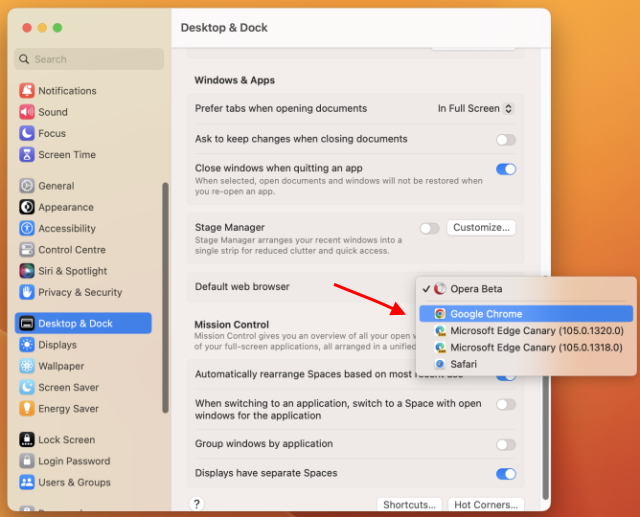Click the General gear icon
This screenshot has height=517, width=640.
[27, 186]
